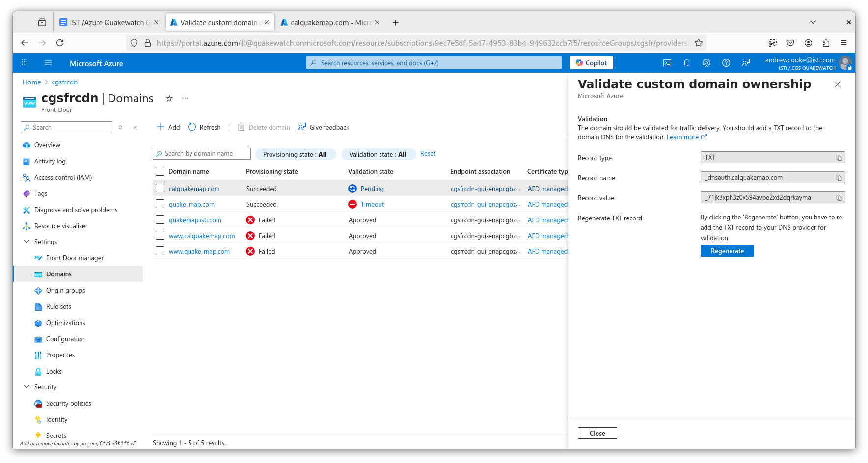Open the Firefox View button at tab bar start
This screenshot has width=868, height=463.
click(x=42, y=22)
